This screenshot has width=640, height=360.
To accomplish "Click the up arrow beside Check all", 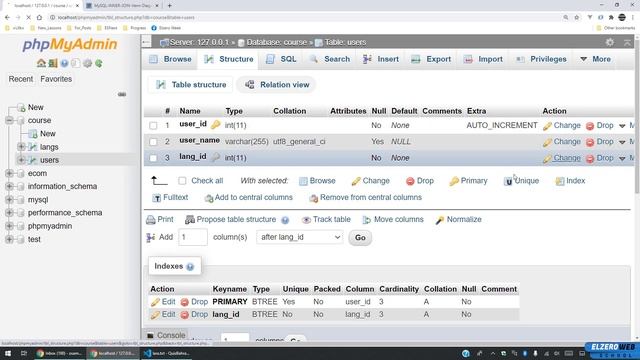I will (159, 180).
